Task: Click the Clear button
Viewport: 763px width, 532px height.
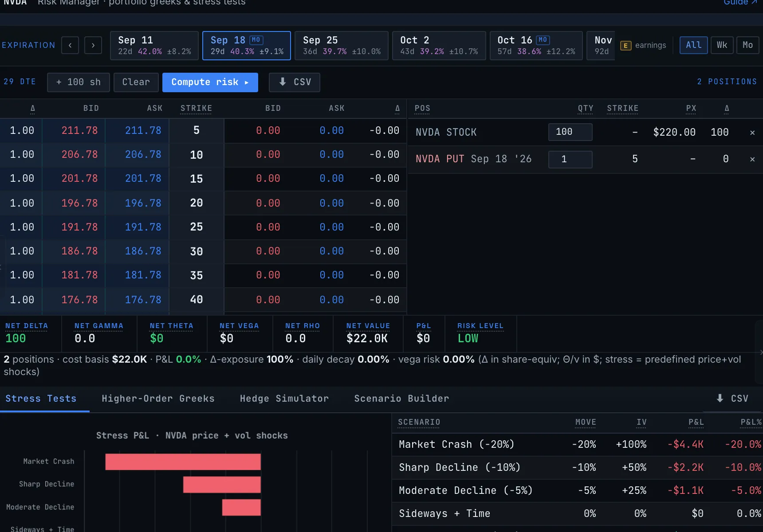Action: pos(136,82)
